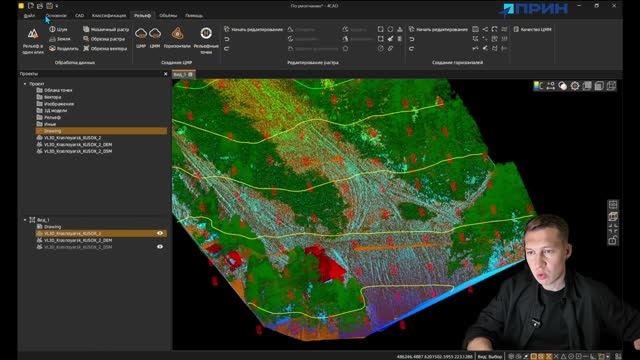Toggle visibility of VL30_Krasnoyarsk_KUSOK_2 layer in Вид_1

coord(160,233)
